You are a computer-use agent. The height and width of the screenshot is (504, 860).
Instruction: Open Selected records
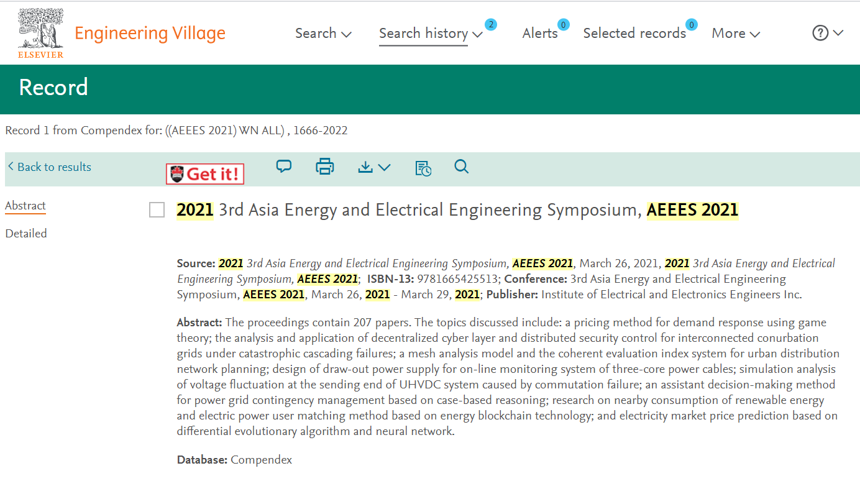pos(634,34)
